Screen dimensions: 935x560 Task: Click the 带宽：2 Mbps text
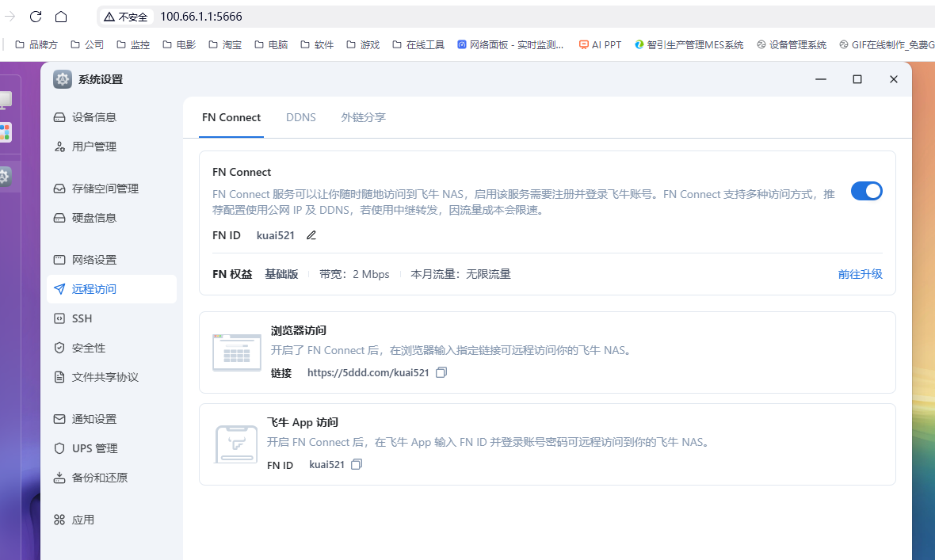354,274
